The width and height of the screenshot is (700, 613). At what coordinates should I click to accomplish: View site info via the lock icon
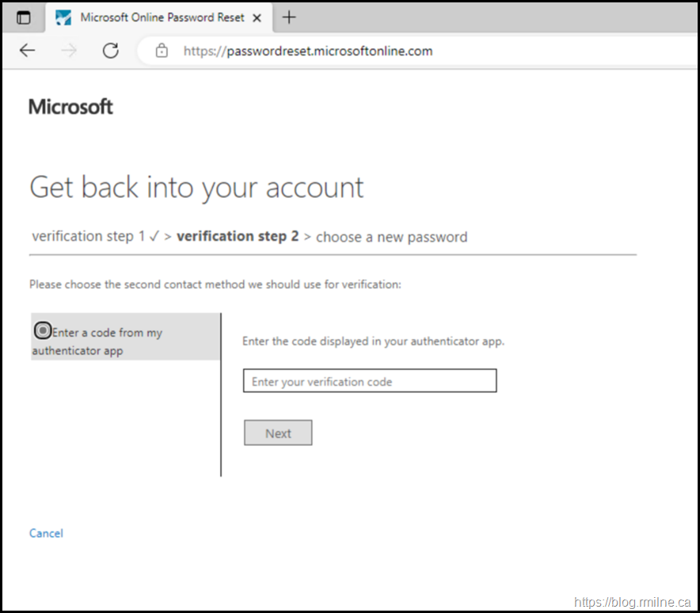click(162, 51)
